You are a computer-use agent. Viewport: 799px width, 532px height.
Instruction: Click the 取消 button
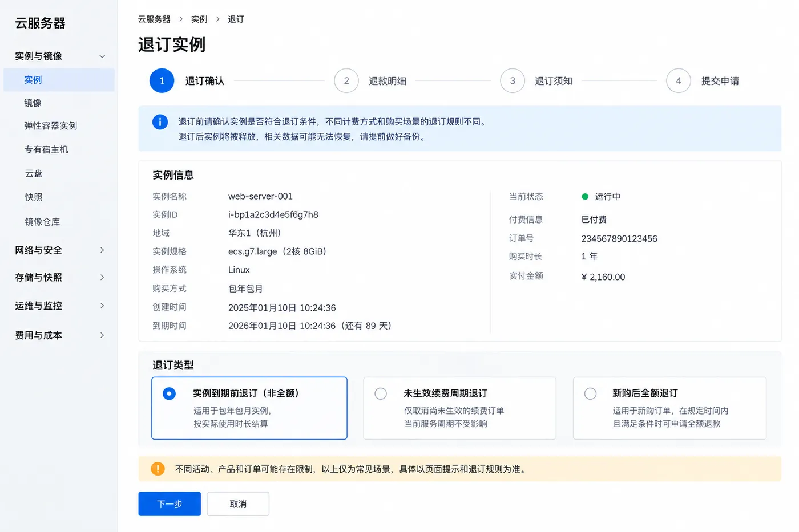click(238, 503)
